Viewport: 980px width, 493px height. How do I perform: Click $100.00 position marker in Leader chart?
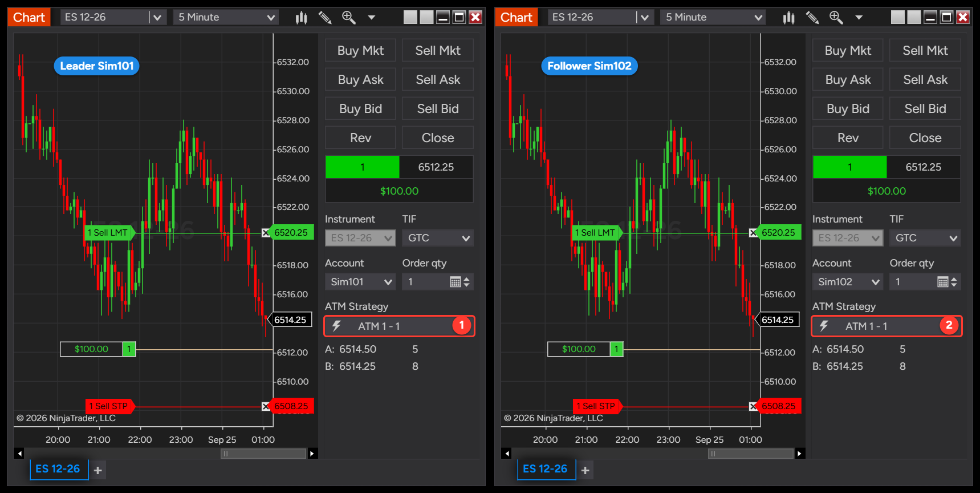(x=97, y=349)
